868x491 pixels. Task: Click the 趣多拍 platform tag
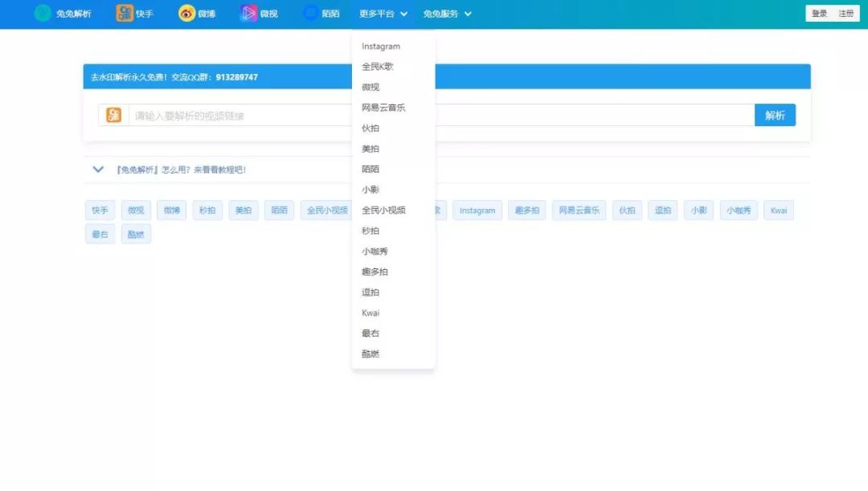[x=527, y=211]
